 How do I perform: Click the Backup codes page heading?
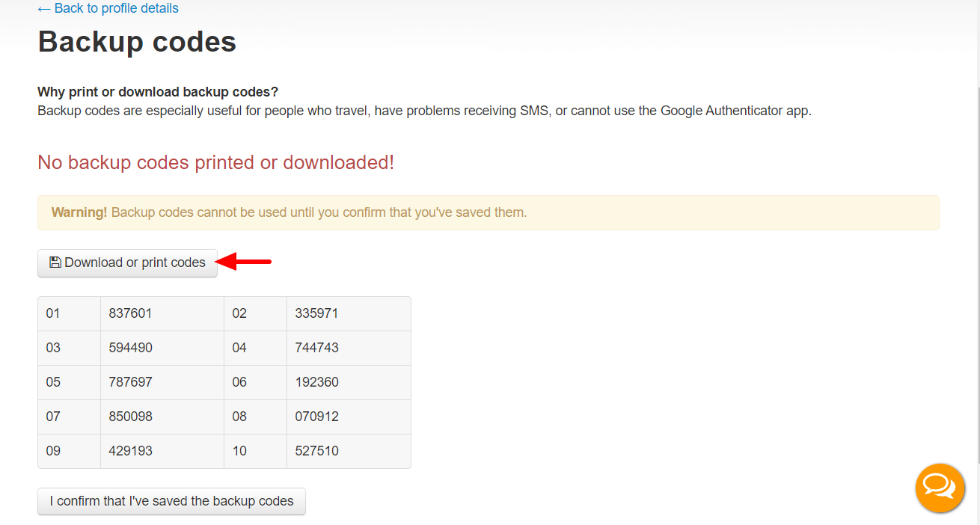coord(137,42)
